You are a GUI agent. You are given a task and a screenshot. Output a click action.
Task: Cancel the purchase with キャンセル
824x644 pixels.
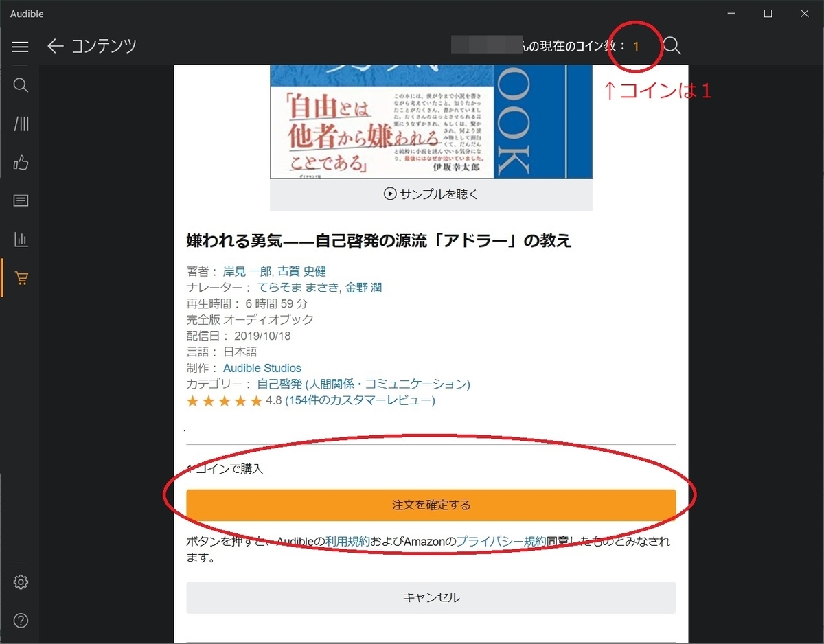point(431,597)
